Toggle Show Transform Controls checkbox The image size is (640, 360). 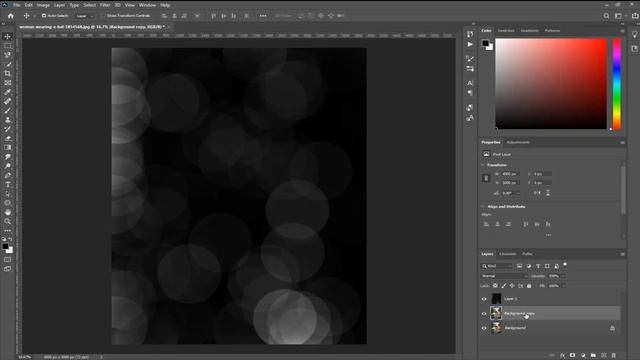point(103,16)
